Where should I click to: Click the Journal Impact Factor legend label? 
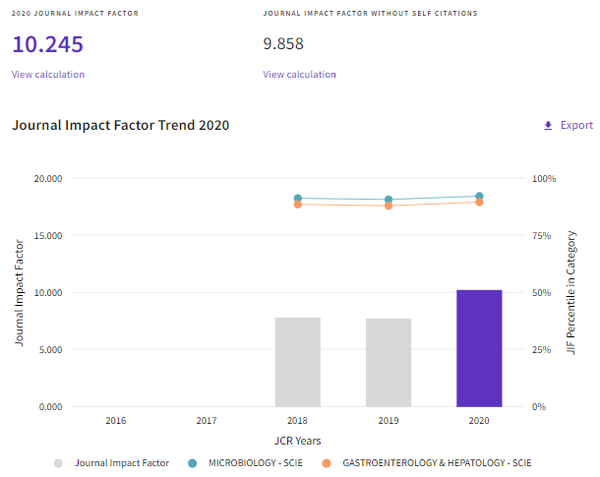point(122,463)
